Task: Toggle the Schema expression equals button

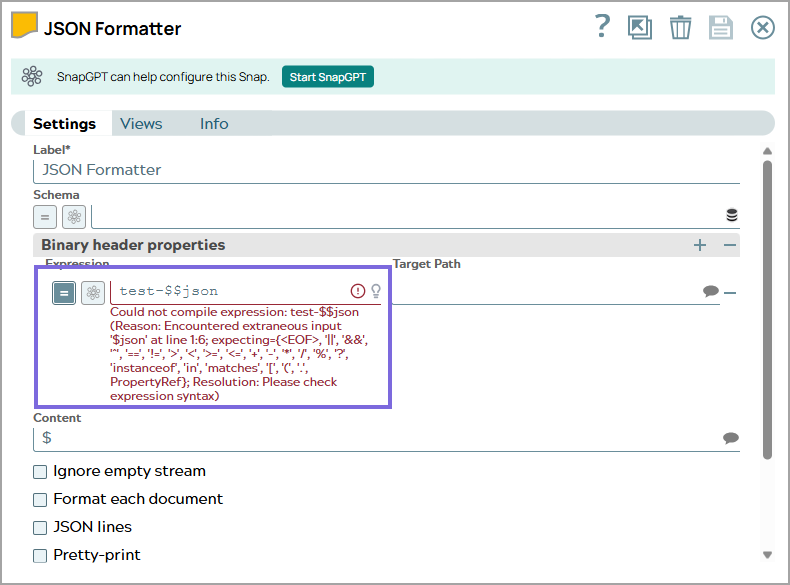Action: click(45, 216)
